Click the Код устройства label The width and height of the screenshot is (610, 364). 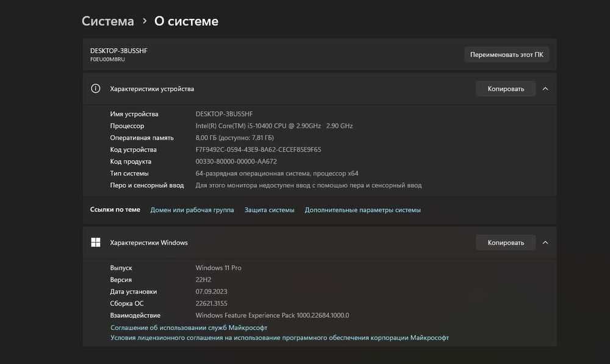(133, 149)
